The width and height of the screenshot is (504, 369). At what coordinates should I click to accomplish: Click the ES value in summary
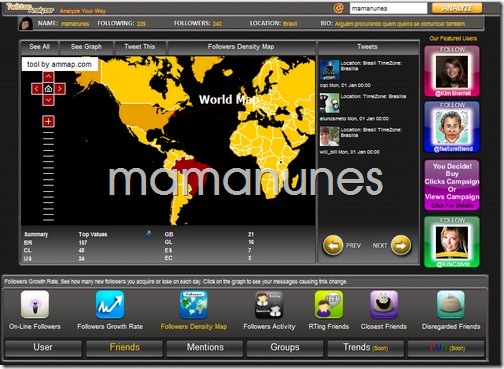coord(250,250)
